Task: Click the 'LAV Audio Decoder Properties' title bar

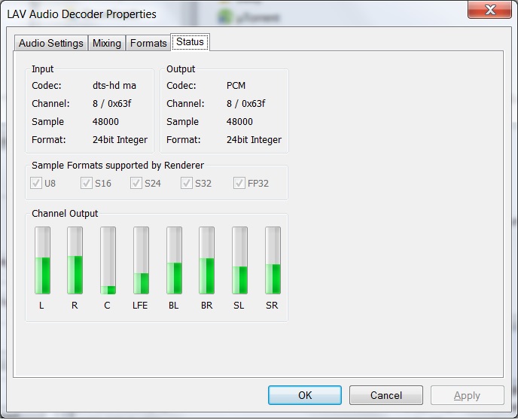Action: click(81, 14)
